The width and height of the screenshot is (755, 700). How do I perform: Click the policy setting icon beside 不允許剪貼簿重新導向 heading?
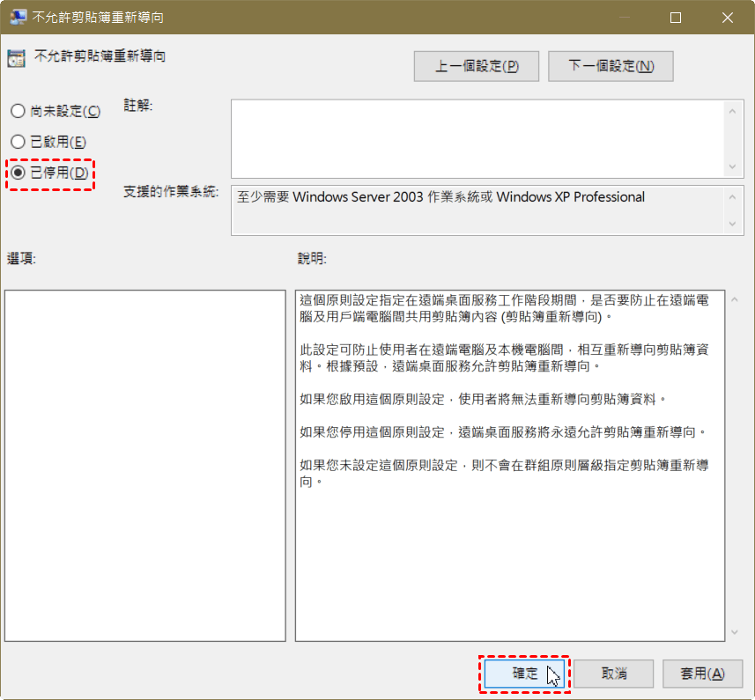tap(16, 58)
